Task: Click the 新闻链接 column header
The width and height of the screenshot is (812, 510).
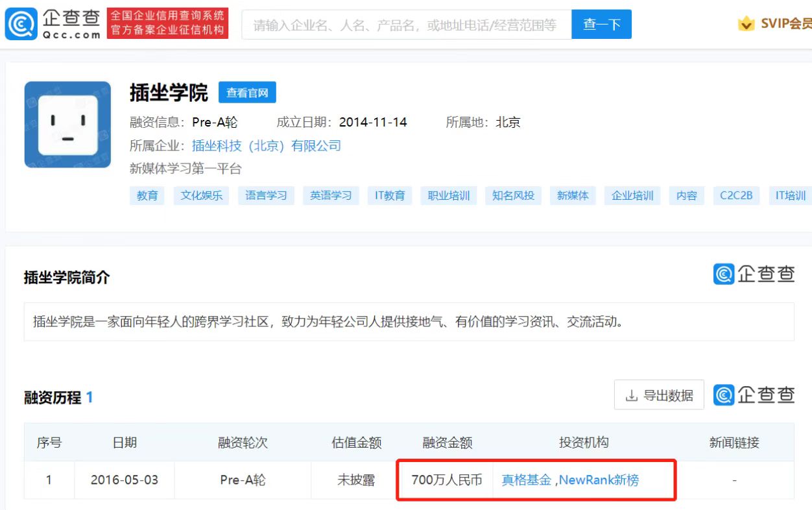Action: coord(734,443)
